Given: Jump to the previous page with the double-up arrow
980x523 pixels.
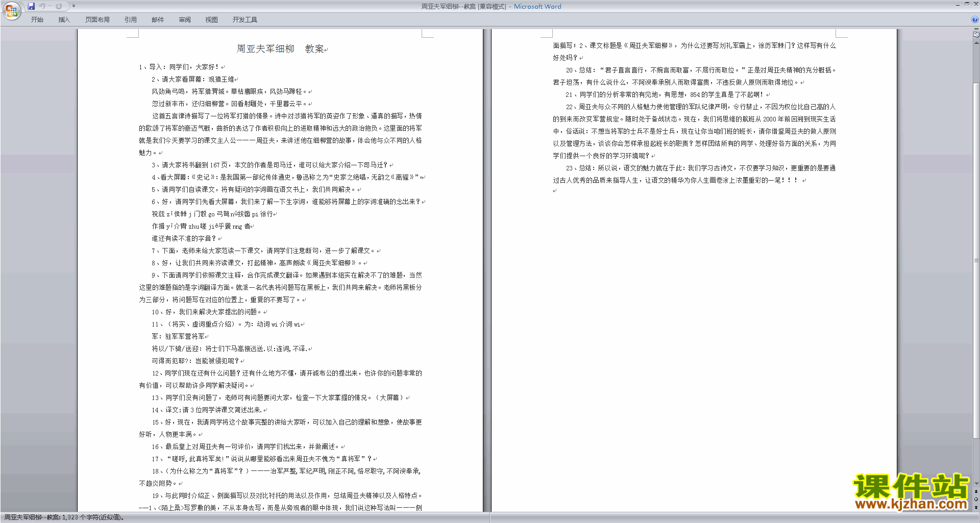Looking at the screenshot, I should pos(976,492).
